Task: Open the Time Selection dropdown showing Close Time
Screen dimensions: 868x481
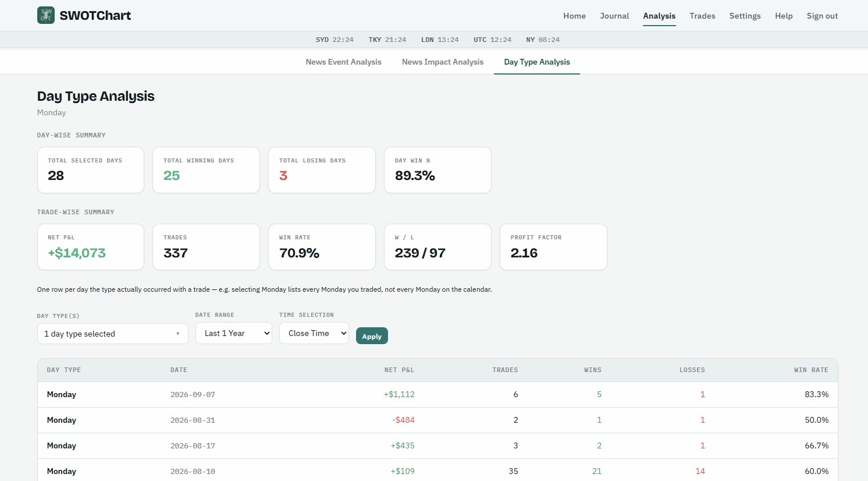Action: pos(314,333)
